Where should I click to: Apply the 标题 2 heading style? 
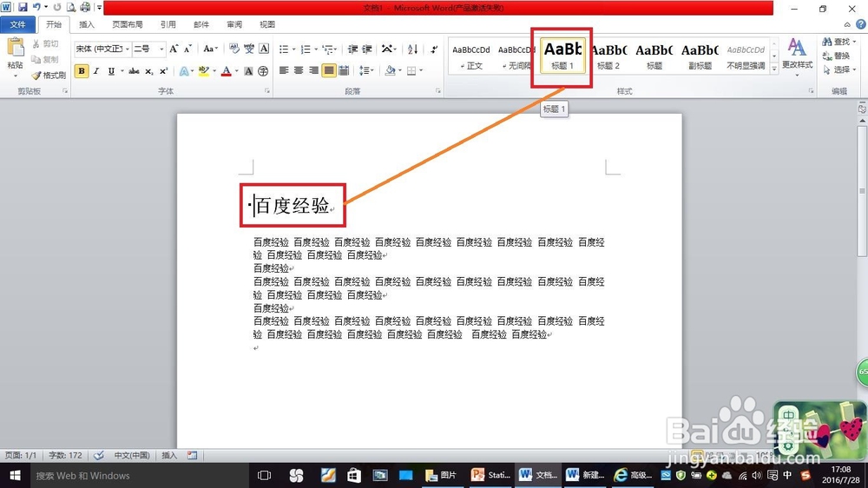tap(608, 57)
